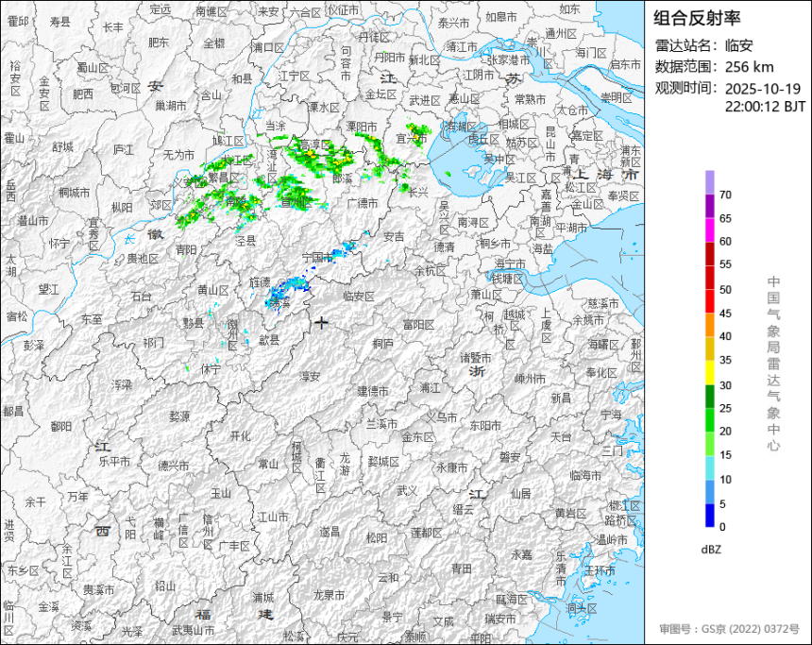This screenshot has height=645, width=812.
Task: Click the 德兴市 map label
Action: pyautogui.click(x=174, y=467)
